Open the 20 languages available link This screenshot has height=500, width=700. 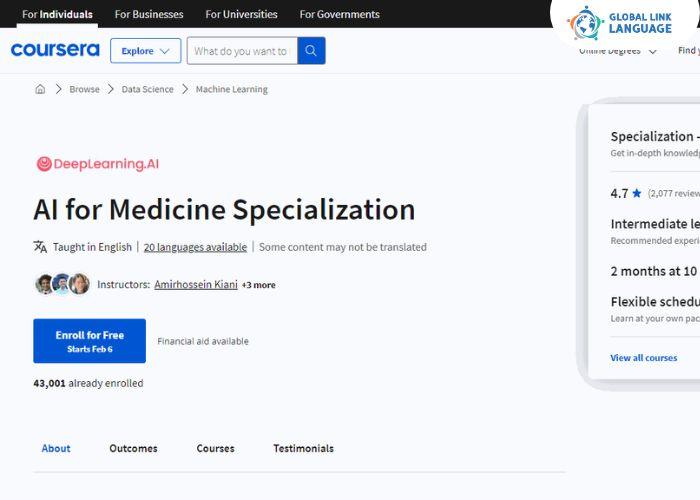point(195,247)
